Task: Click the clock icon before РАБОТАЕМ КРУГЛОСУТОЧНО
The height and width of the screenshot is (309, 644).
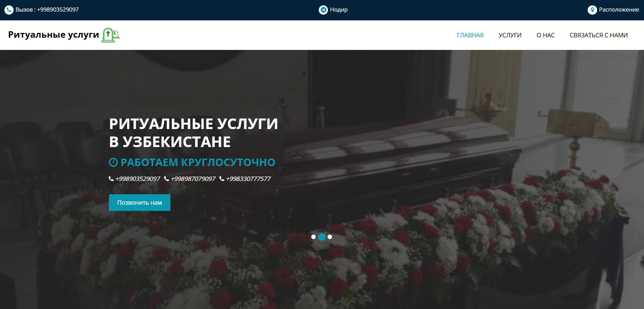Action: [113, 162]
